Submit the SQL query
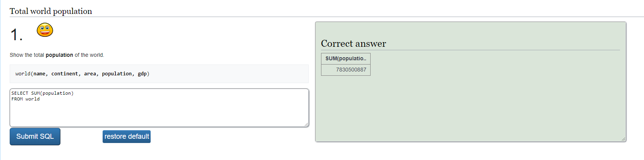Image resolution: width=644 pixels, height=160 pixels. 35,136
